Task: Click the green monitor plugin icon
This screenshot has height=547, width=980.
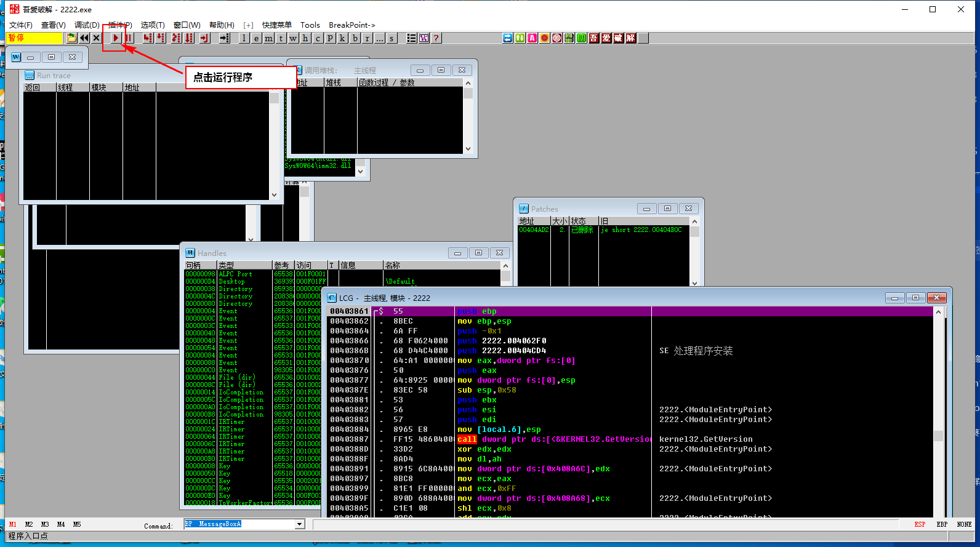Action: [582, 38]
